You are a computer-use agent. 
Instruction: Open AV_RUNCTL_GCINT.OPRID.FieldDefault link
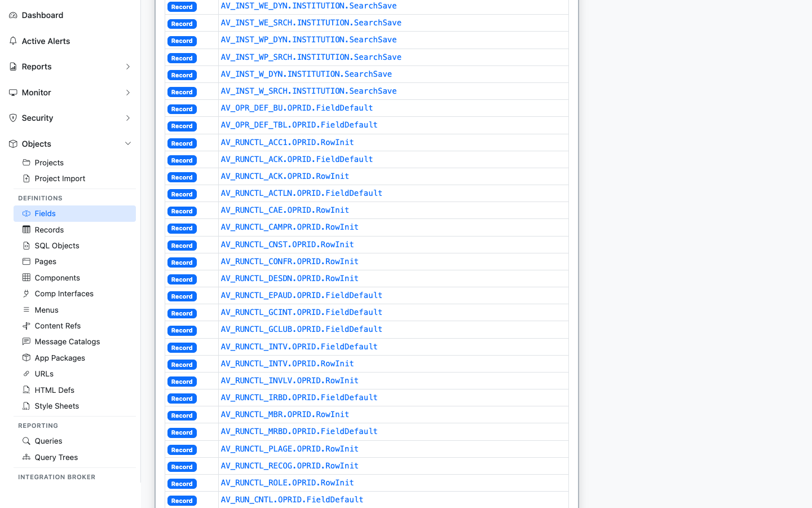302,312
